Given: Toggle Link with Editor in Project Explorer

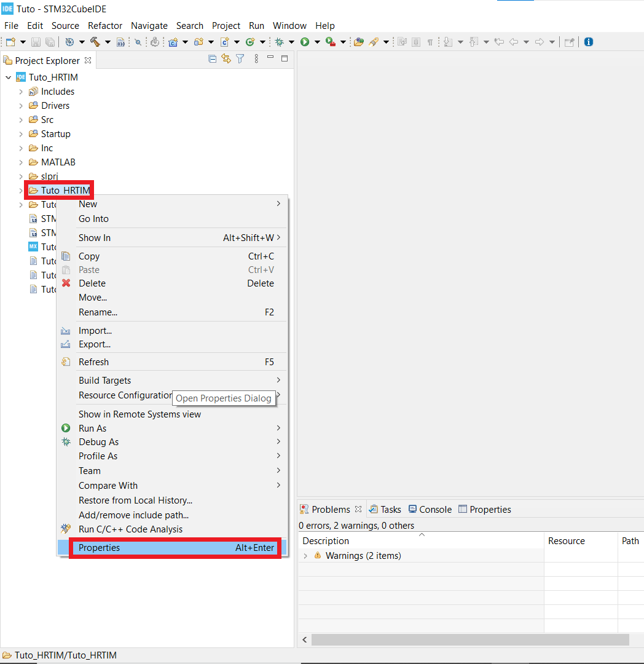Looking at the screenshot, I should tap(226, 59).
